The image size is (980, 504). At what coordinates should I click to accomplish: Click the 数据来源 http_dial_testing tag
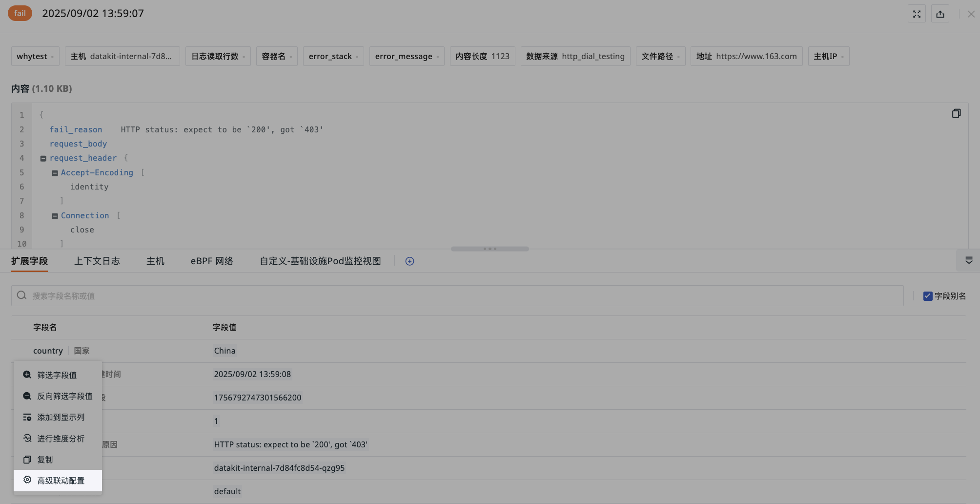(x=575, y=56)
